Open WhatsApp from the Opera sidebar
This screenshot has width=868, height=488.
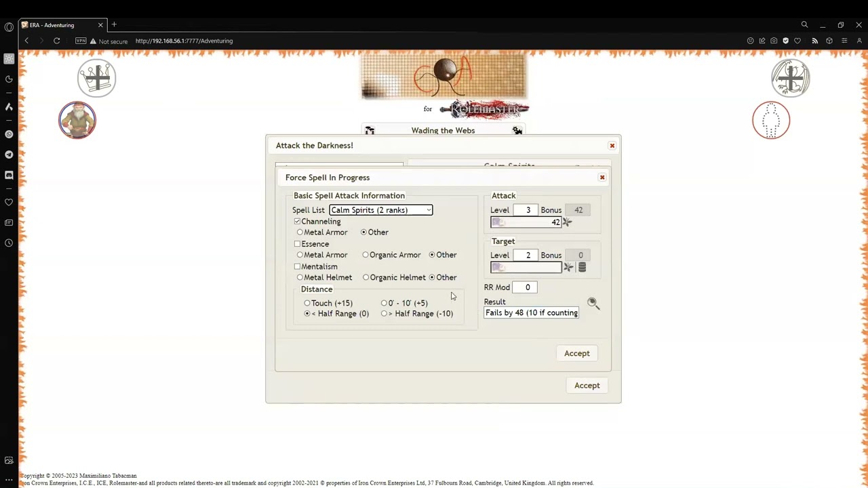click(x=9, y=134)
